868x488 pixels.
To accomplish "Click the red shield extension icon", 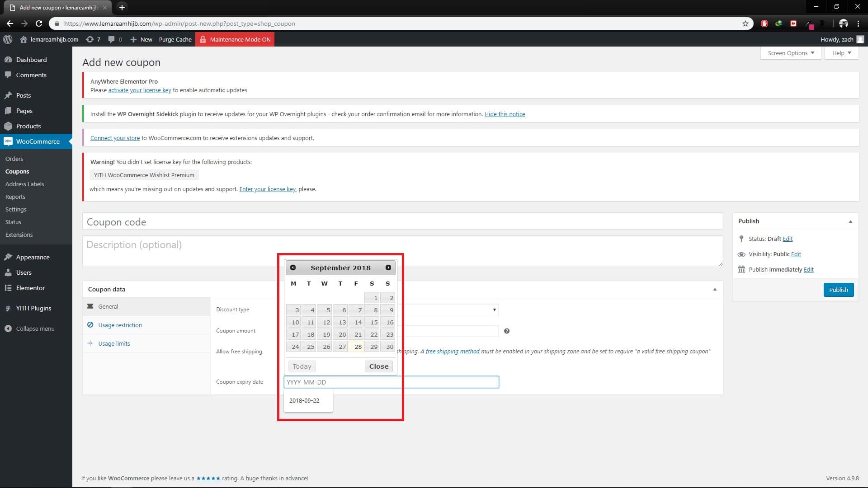I will [x=764, y=23].
